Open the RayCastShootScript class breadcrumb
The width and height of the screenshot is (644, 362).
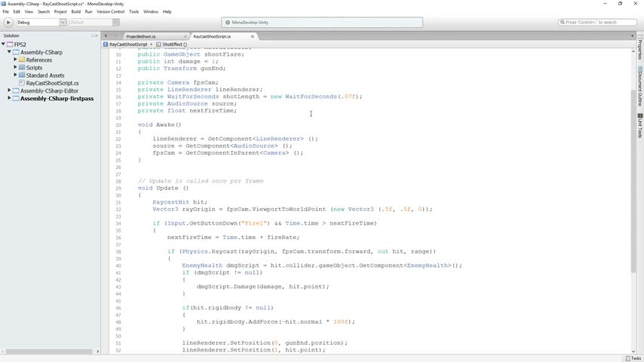[128, 44]
